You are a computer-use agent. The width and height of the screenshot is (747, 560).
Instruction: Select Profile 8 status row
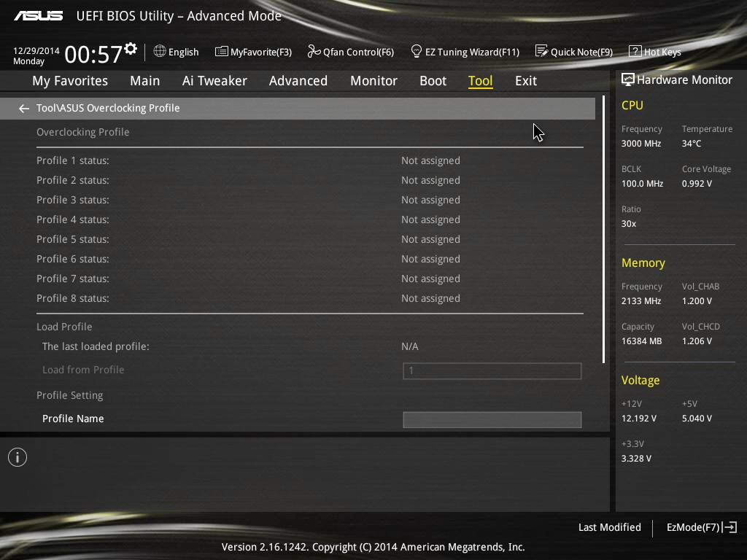point(309,298)
